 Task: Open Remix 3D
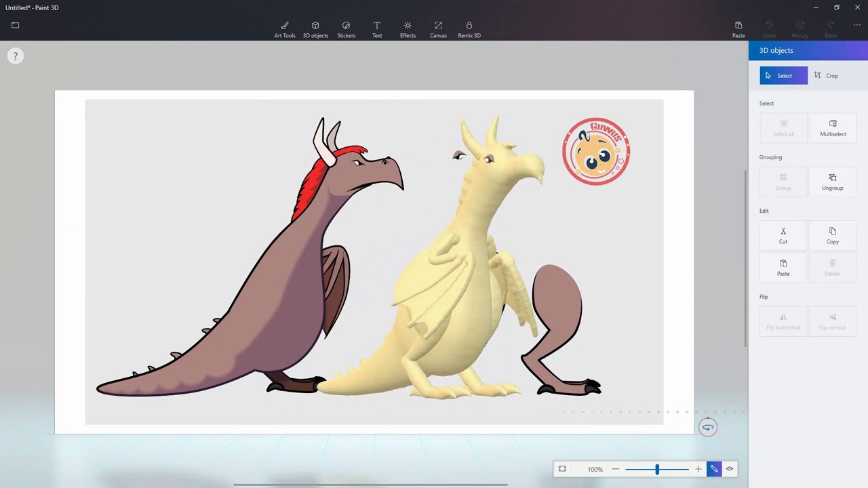469,30
